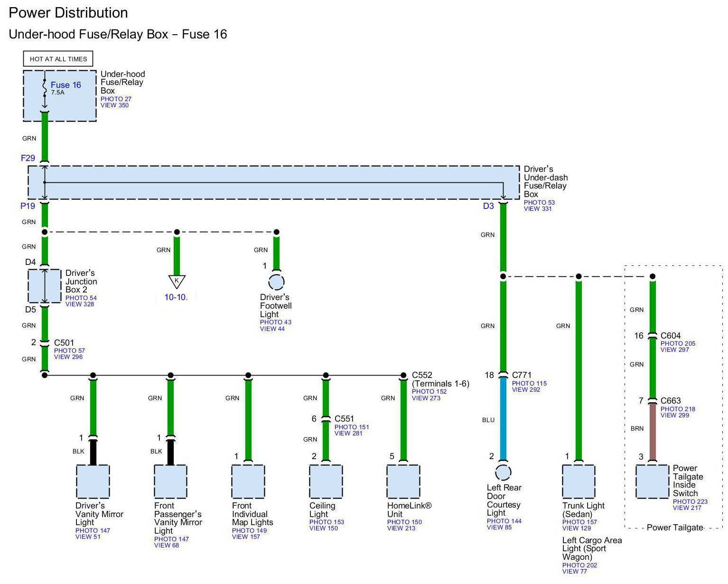Select the Left Rear Door Courtesy Light symbol
Image resolution: width=728 pixels, height=584 pixels.
click(x=503, y=472)
